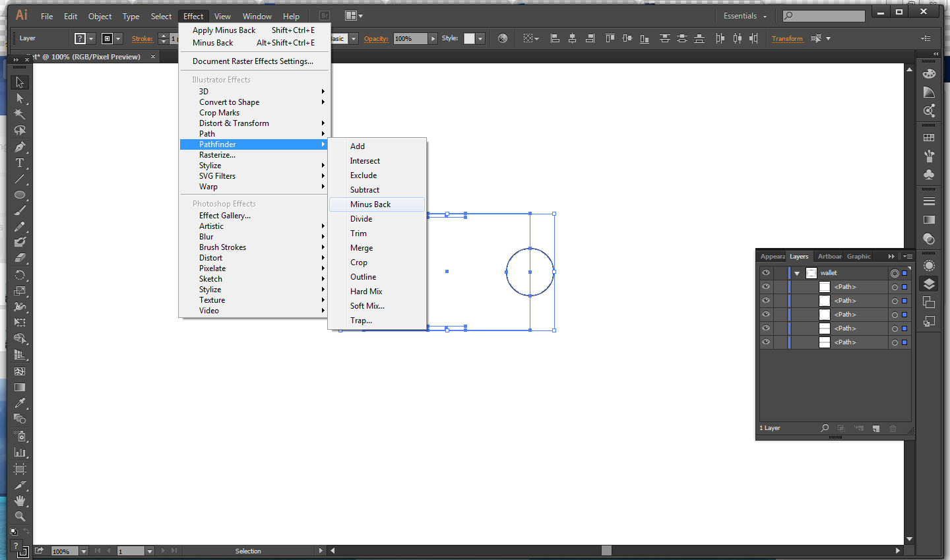Screen dimensions: 950x560
Task: Click the Transform link in control bar
Action: [x=787, y=38]
